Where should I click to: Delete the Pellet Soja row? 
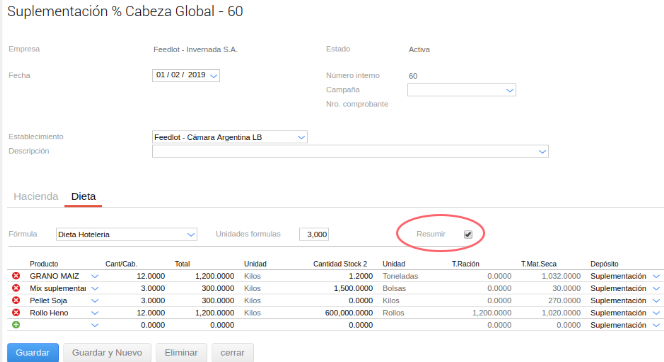click(16, 300)
